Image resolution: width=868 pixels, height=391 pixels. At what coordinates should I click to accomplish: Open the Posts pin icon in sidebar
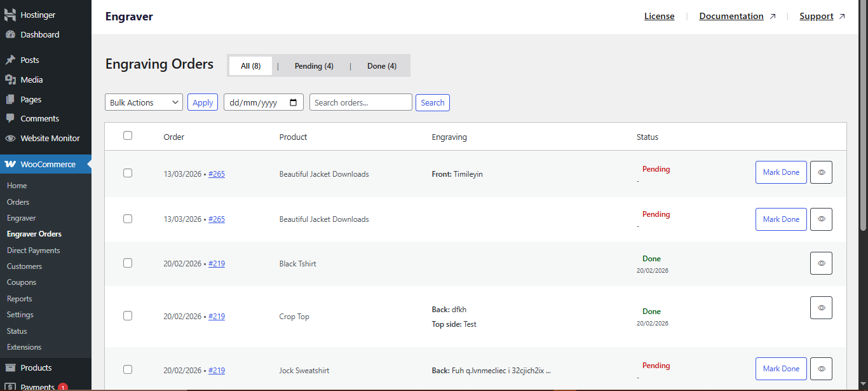coord(11,59)
